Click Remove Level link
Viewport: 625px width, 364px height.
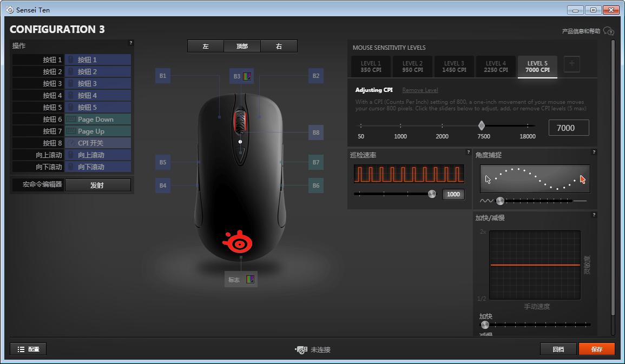click(x=420, y=90)
